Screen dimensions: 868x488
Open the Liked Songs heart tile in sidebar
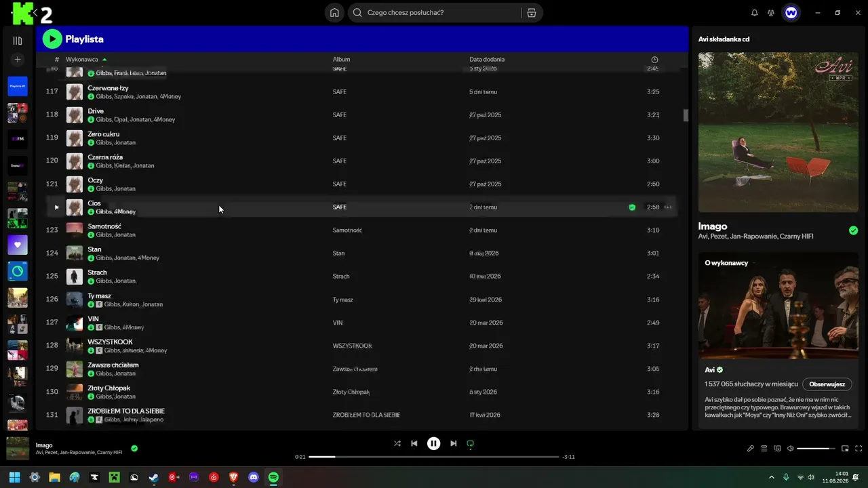[18, 245]
